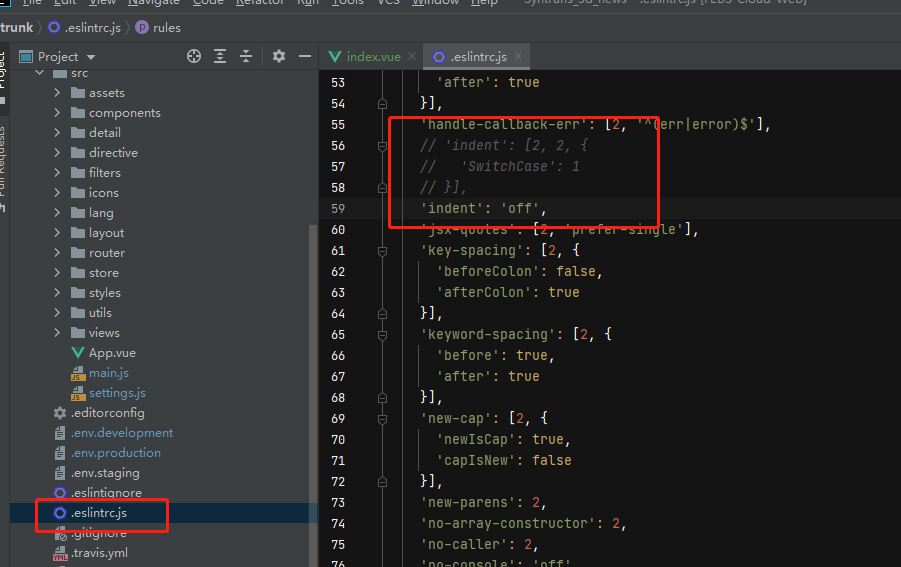
Task: Open the Window menu
Action: [x=436, y=3]
